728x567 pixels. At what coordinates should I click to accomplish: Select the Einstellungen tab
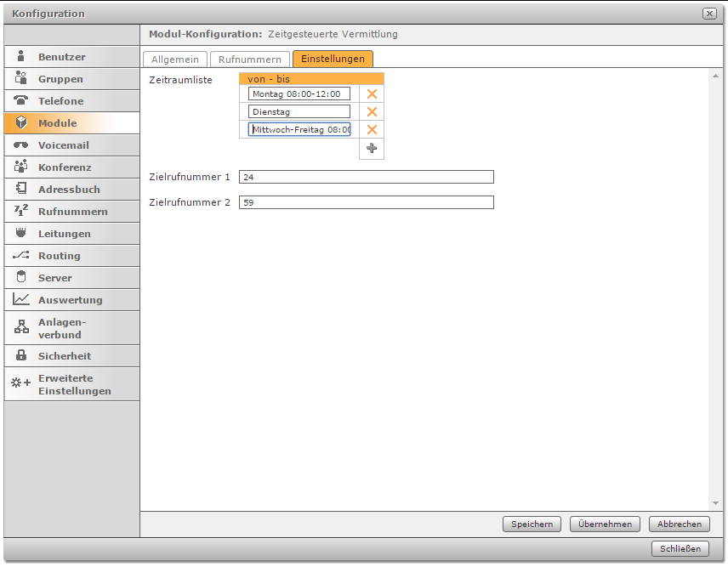[x=333, y=59]
